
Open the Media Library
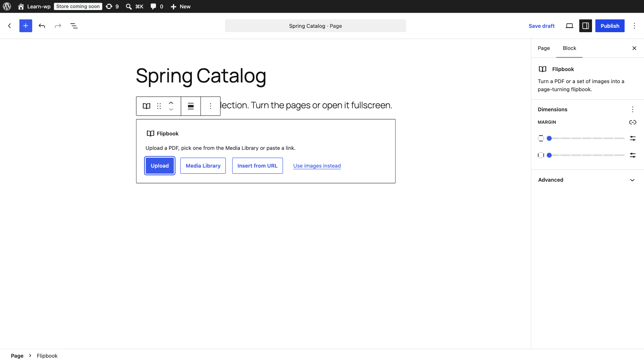tap(203, 166)
